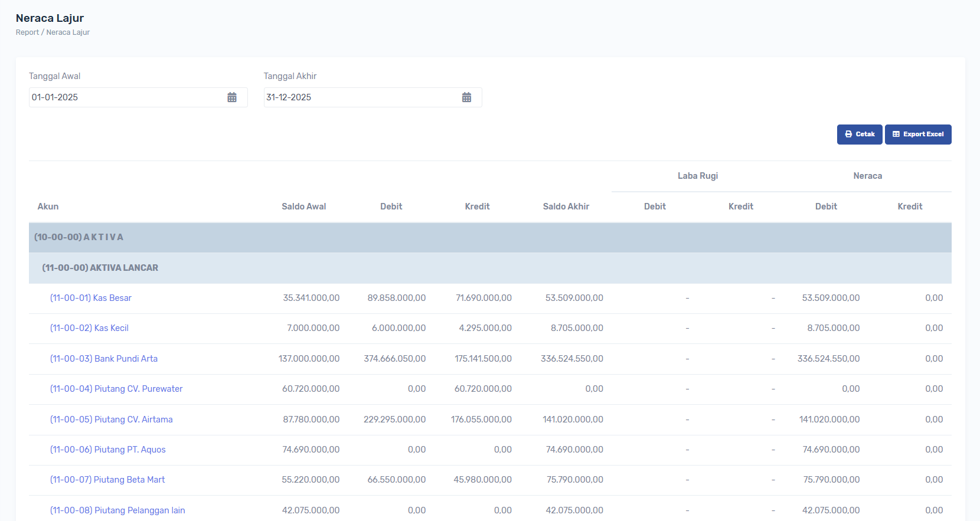The width and height of the screenshot is (980, 521).
Task: Open the Tanggal Akhir calendar picker icon
Action: point(466,97)
